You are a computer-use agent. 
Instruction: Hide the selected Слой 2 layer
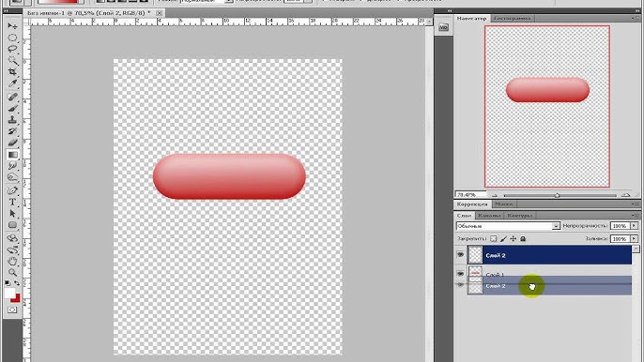tap(460, 255)
